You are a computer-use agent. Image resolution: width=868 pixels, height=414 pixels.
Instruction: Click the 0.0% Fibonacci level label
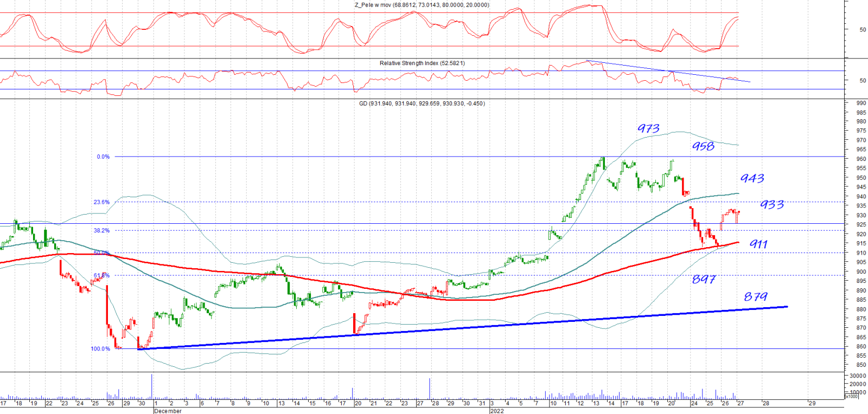(x=103, y=157)
